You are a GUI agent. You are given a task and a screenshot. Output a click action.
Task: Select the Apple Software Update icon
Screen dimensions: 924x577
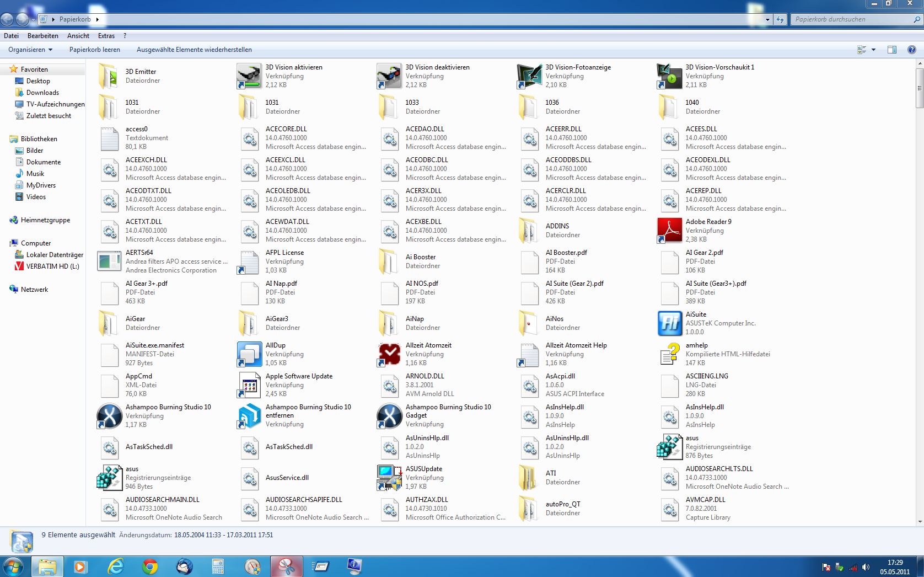pyautogui.click(x=249, y=385)
